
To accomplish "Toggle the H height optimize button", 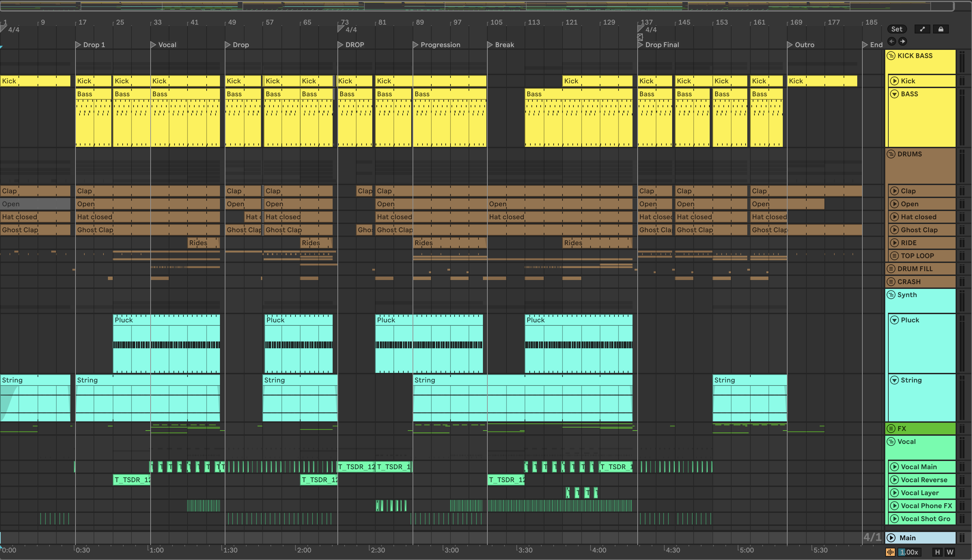I will [x=937, y=552].
